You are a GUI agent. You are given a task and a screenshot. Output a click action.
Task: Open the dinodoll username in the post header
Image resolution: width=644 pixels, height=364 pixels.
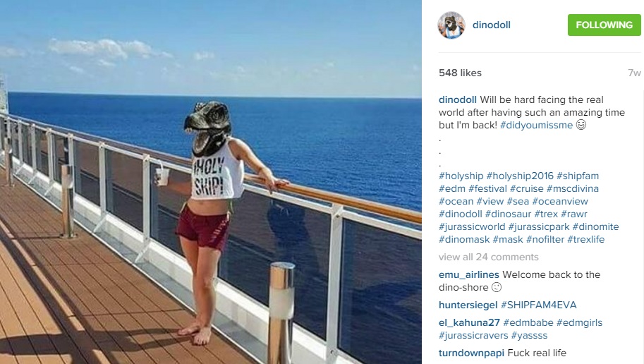coord(491,25)
